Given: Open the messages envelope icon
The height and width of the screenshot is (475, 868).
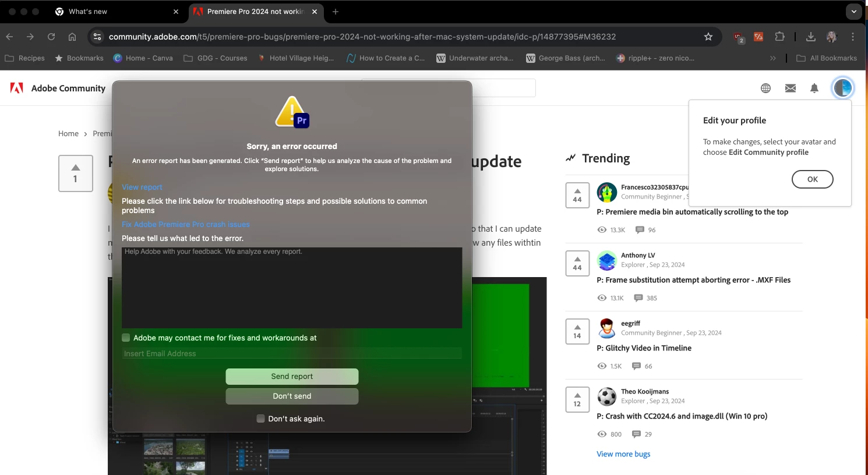Looking at the screenshot, I should pos(790,88).
